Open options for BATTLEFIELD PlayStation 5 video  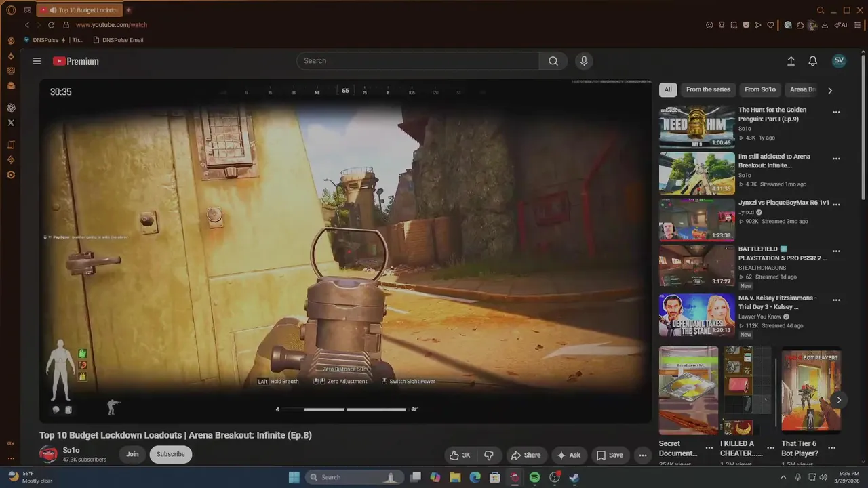point(836,251)
